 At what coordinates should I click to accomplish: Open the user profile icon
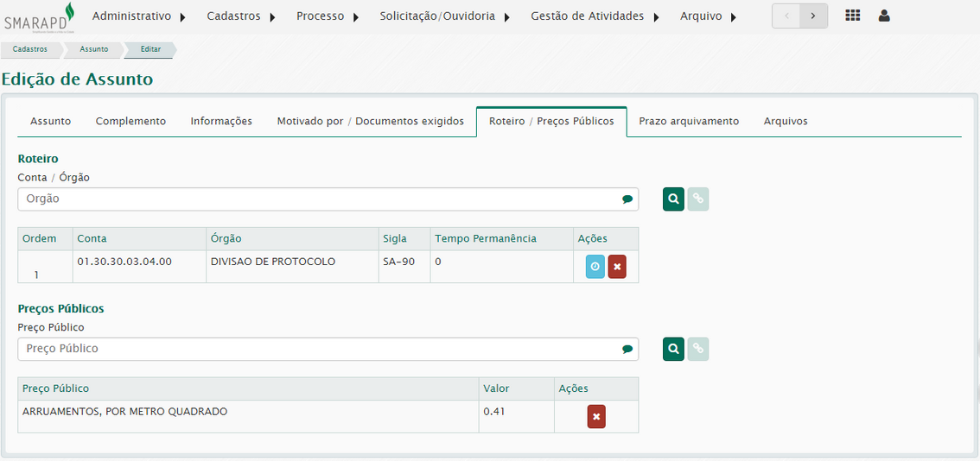pos(883,16)
